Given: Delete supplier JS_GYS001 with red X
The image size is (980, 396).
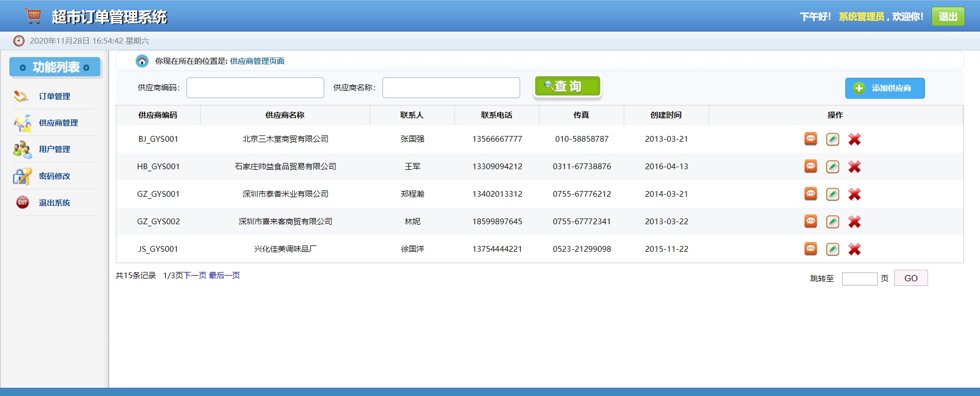Looking at the screenshot, I should tap(854, 249).
